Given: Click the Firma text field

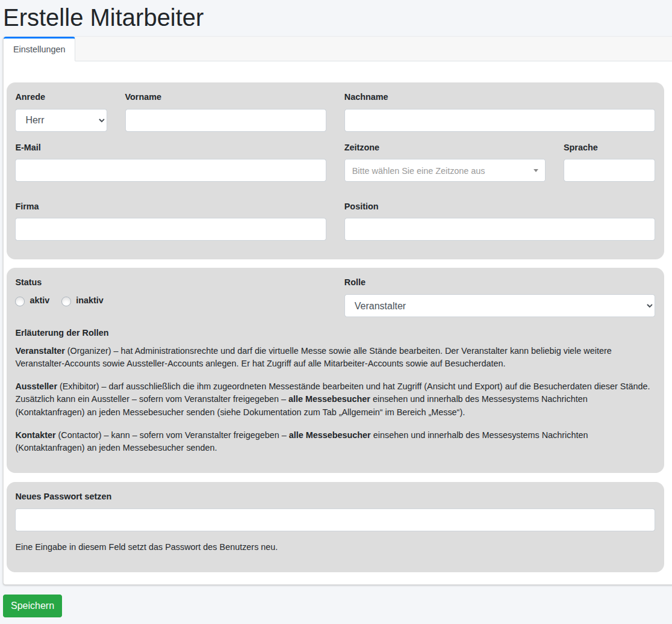Looking at the screenshot, I should click(170, 229).
